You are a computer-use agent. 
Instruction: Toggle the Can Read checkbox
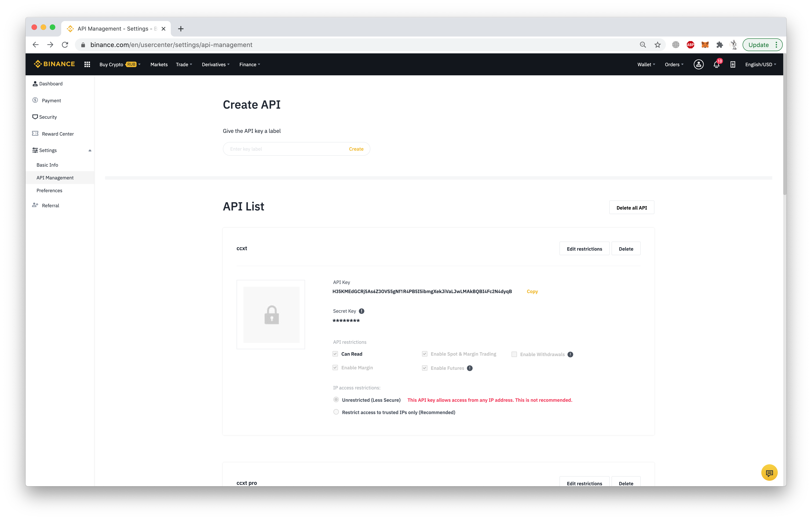click(x=335, y=354)
